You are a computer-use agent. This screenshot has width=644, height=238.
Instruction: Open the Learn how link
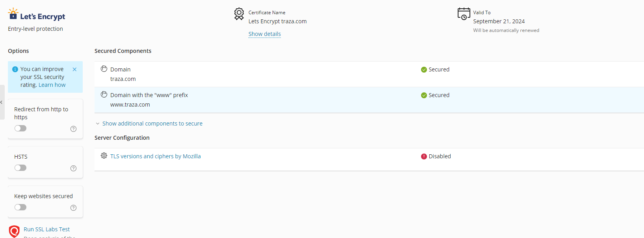pyautogui.click(x=52, y=85)
